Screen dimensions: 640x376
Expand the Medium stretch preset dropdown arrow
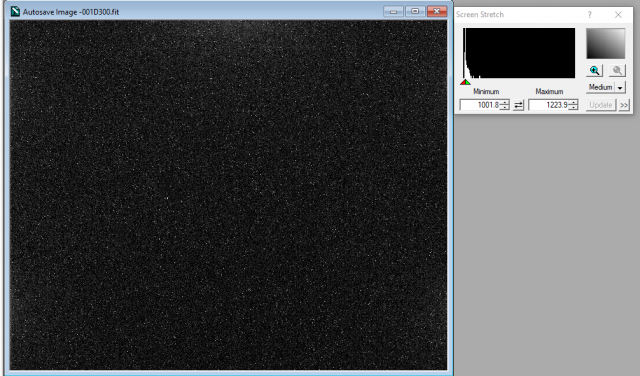pos(620,87)
